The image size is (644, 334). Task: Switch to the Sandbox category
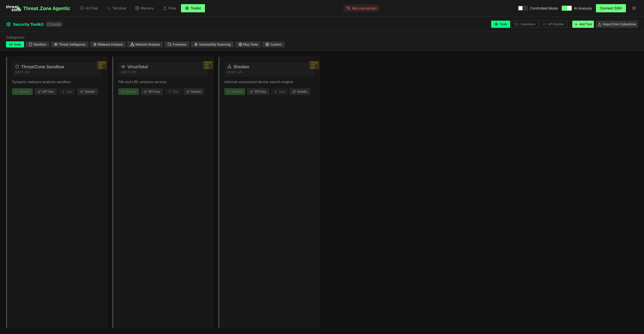(x=37, y=44)
